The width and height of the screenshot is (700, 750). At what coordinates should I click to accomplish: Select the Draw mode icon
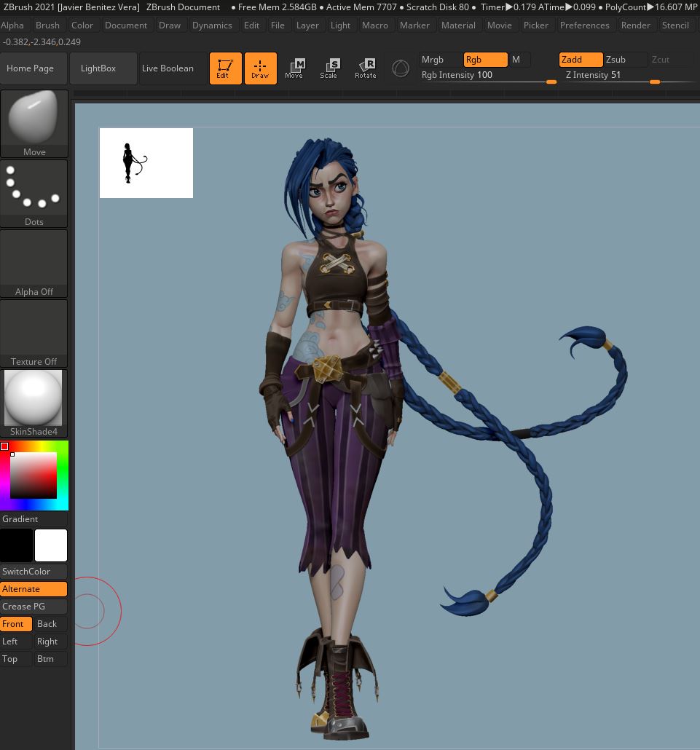[x=260, y=68]
